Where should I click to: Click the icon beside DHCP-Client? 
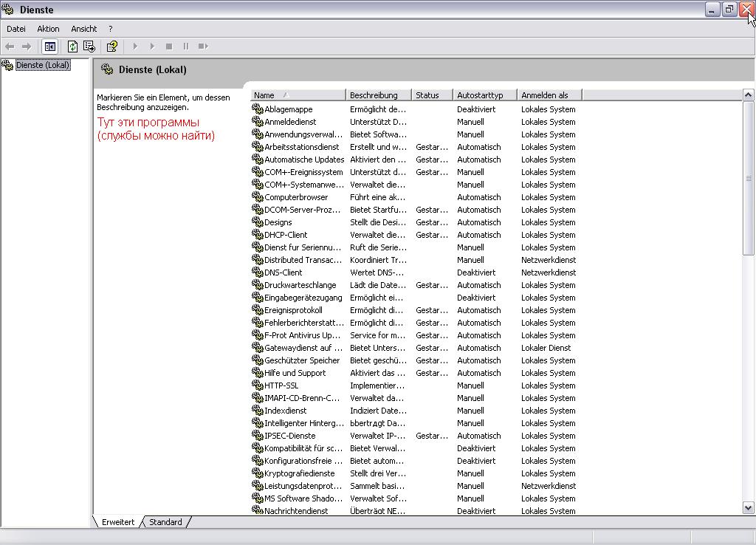tap(258, 234)
